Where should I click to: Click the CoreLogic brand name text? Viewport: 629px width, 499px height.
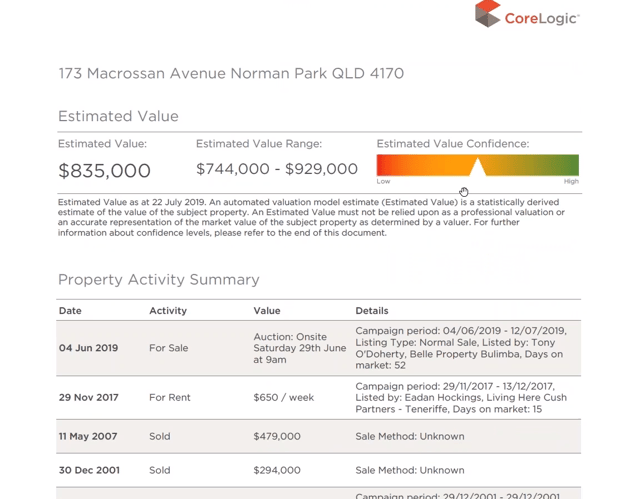(541, 17)
